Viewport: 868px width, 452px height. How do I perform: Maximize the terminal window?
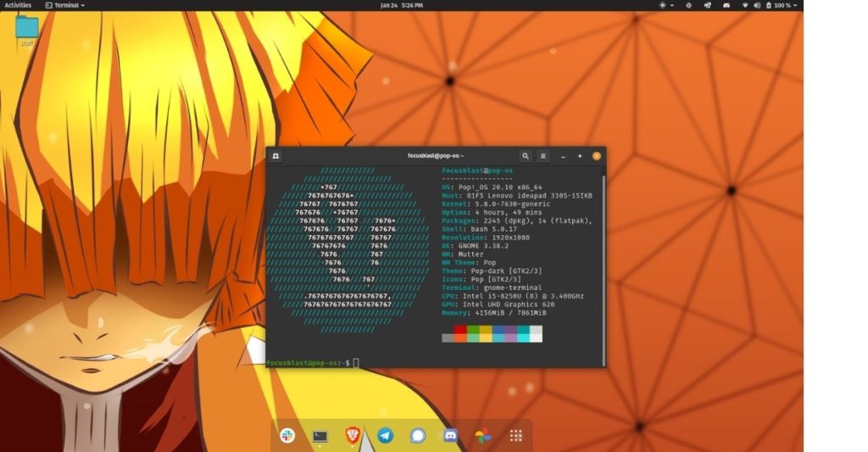coord(580,156)
